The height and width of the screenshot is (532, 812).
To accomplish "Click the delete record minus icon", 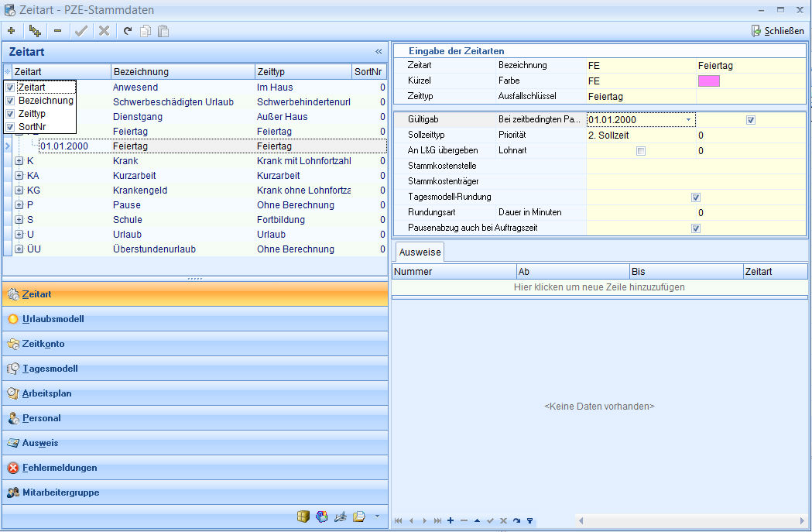I will 58,31.
